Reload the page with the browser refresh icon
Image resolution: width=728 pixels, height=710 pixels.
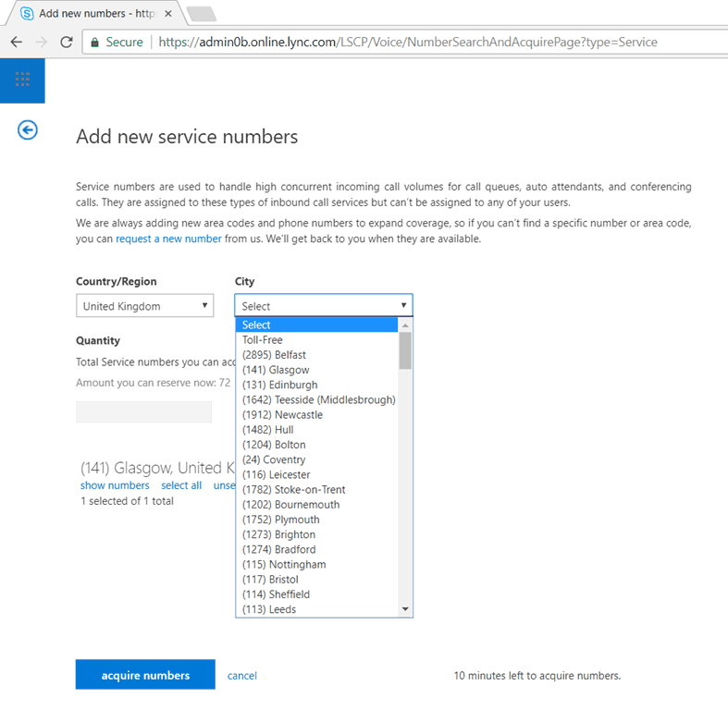tap(67, 42)
